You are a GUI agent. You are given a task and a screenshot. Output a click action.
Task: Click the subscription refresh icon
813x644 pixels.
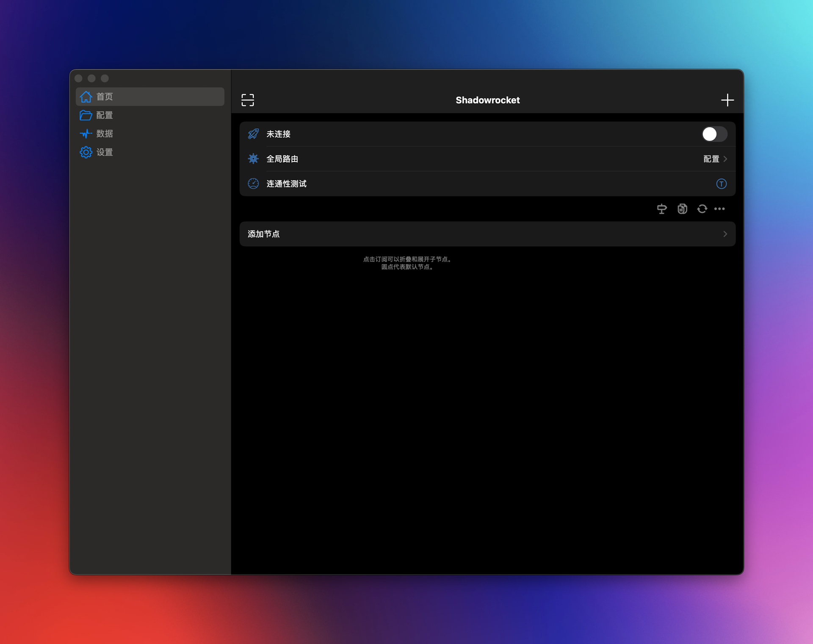[x=702, y=209]
